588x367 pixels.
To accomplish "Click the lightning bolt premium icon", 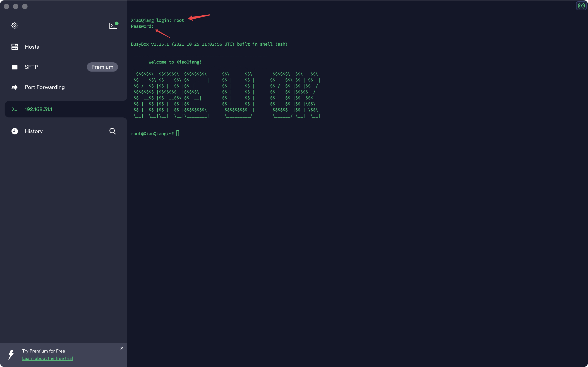I will pos(11,355).
